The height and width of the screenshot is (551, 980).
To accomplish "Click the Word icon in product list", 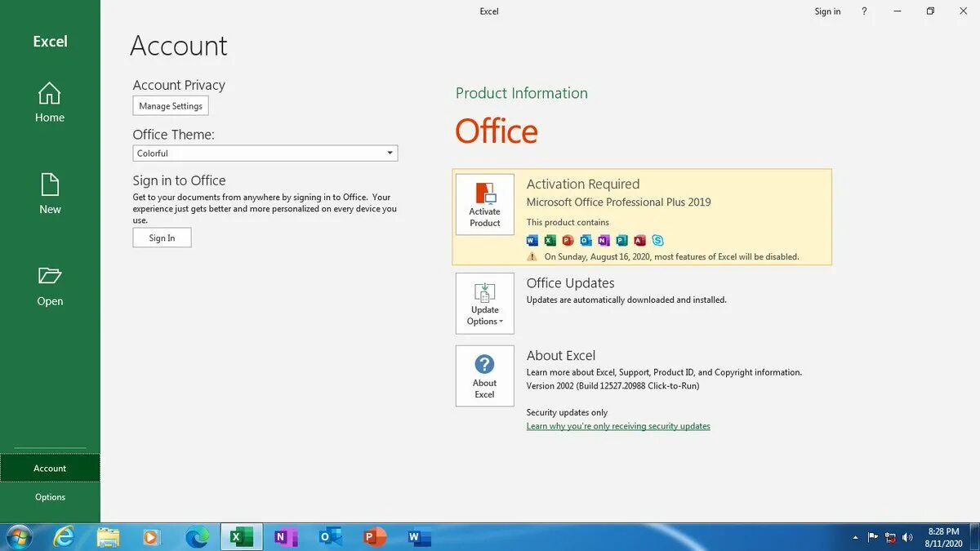I will click(532, 240).
